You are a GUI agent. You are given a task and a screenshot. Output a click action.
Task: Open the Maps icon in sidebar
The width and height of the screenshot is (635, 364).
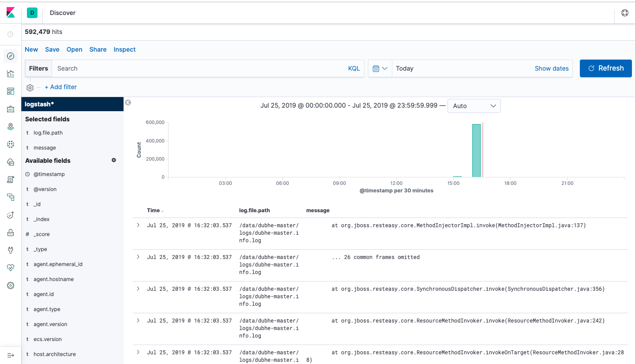[11, 127]
